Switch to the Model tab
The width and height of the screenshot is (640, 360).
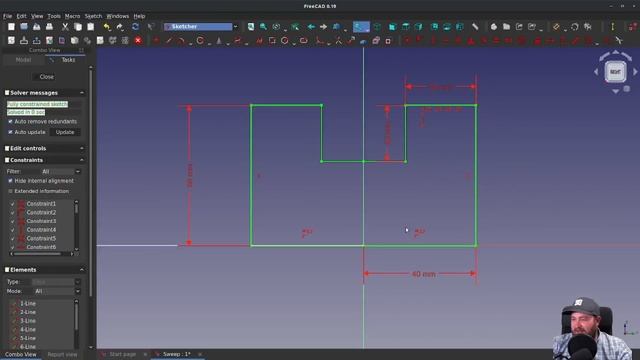click(x=23, y=60)
